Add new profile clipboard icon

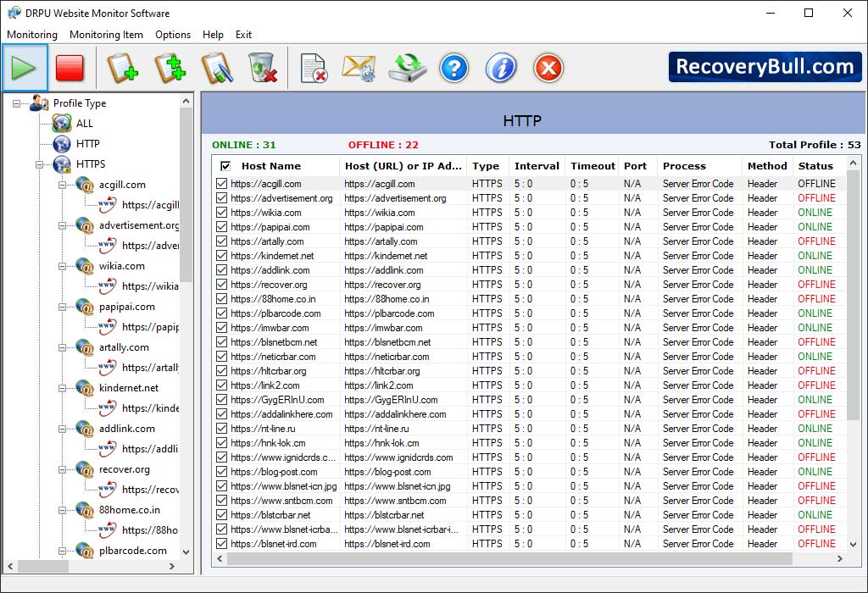click(122, 68)
